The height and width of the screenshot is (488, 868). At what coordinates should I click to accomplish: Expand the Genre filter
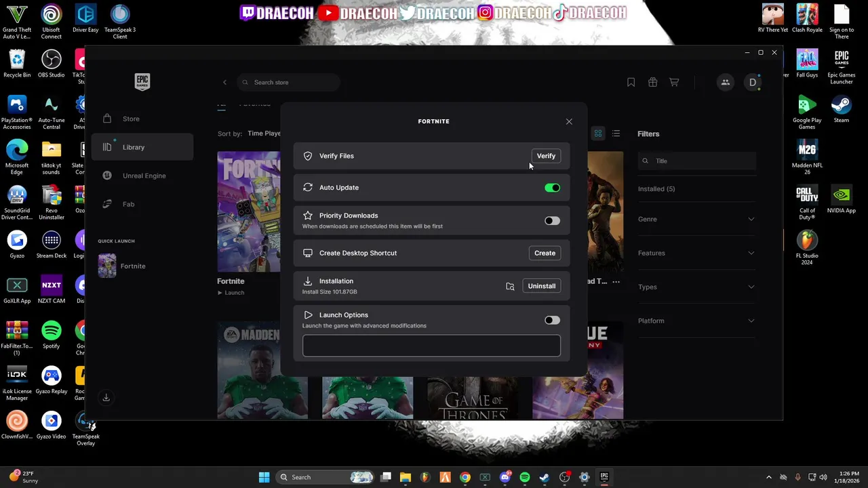tap(696, 219)
